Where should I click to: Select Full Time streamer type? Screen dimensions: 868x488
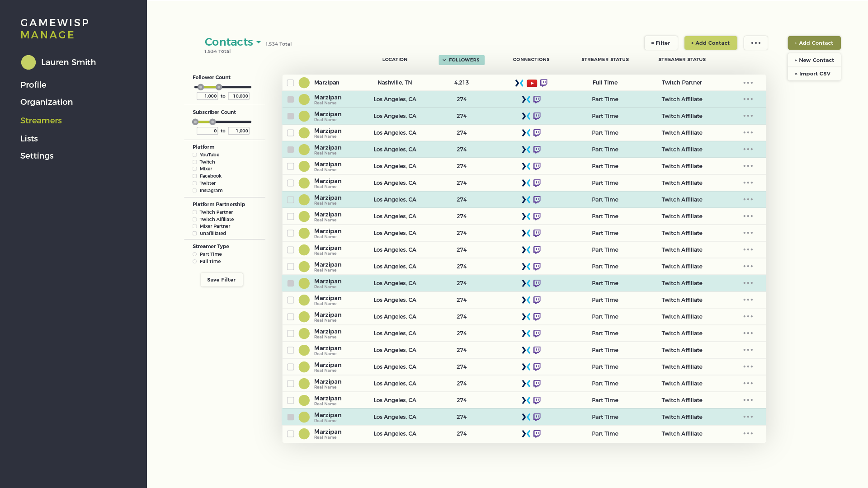click(195, 262)
